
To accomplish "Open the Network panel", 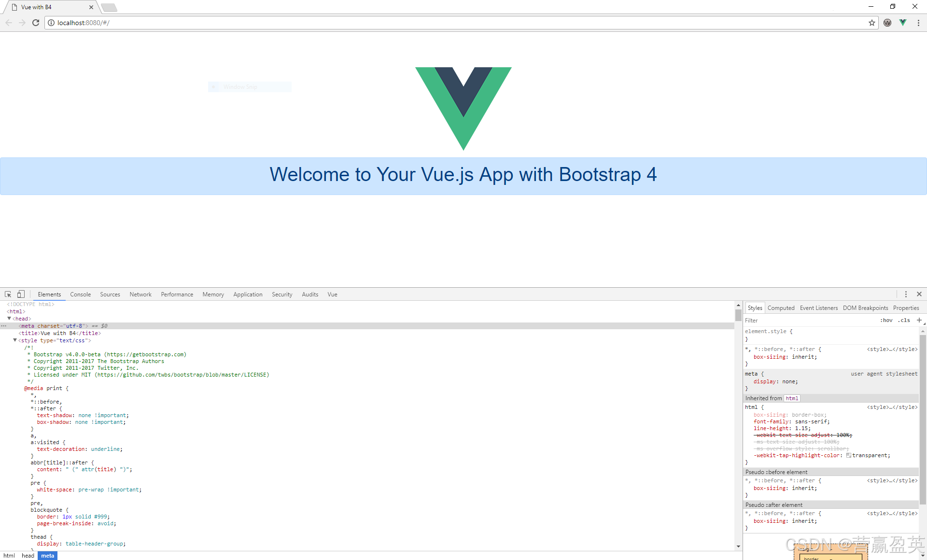I will pos(140,294).
